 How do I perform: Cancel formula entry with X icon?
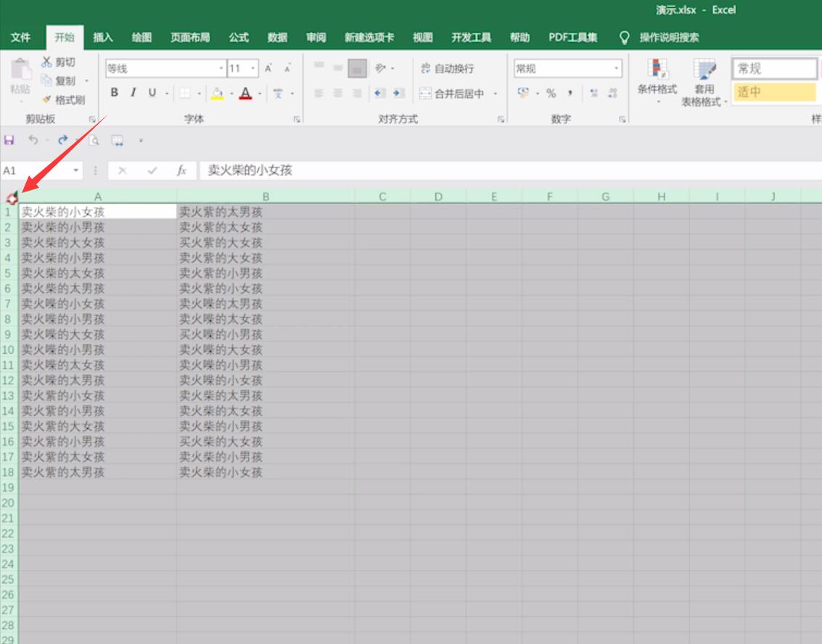click(122, 170)
